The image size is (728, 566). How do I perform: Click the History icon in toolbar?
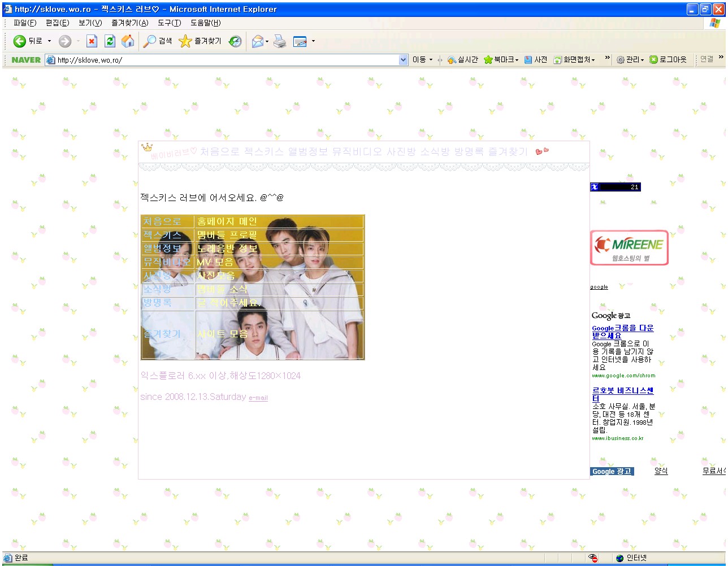(x=235, y=41)
